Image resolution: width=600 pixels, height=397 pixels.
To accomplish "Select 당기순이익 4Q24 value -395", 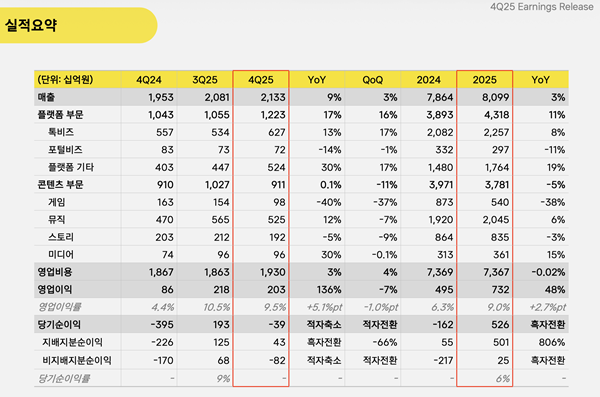I will click(162, 325).
